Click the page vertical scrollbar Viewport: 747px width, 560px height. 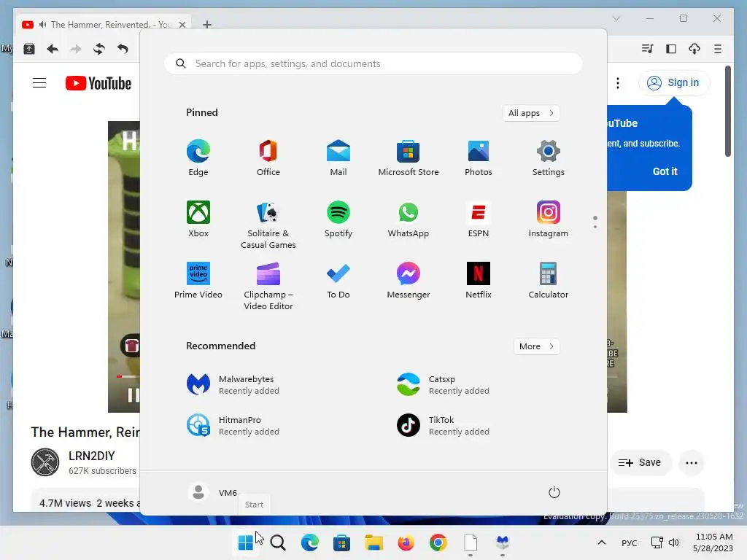pyautogui.click(x=728, y=112)
